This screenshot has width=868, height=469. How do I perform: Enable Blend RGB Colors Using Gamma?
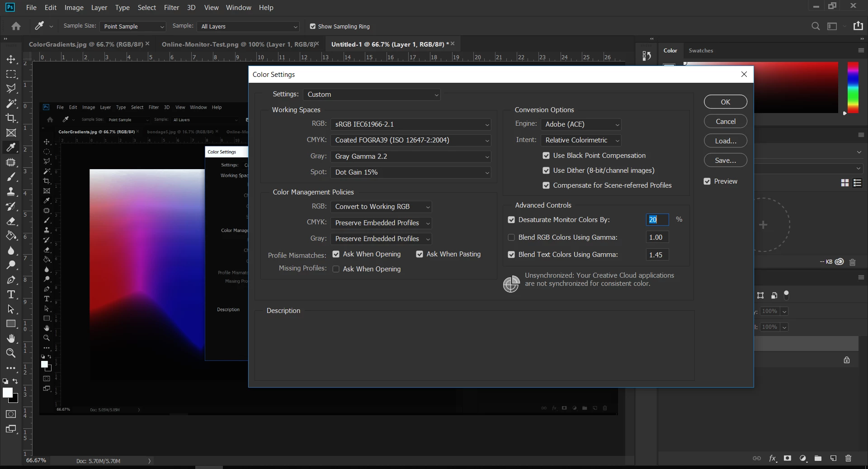click(x=511, y=237)
